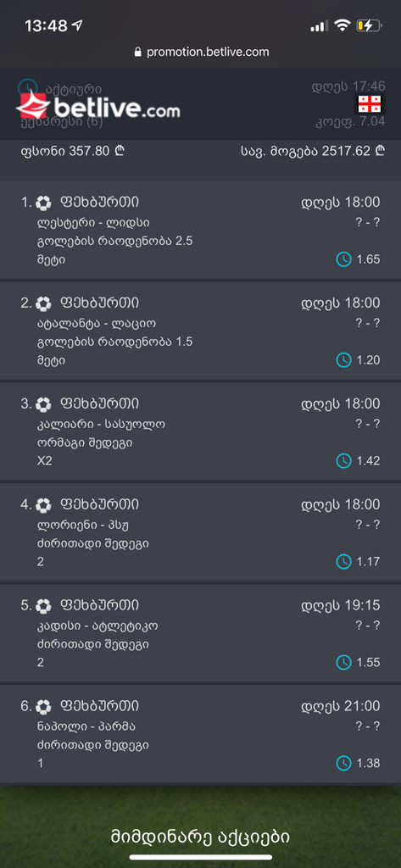Image resolution: width=401 pixels, height=868 pixels.
Task: Open the მიმდინარე აქციები section
Action: pyautogui.click(x=200, y=837)
